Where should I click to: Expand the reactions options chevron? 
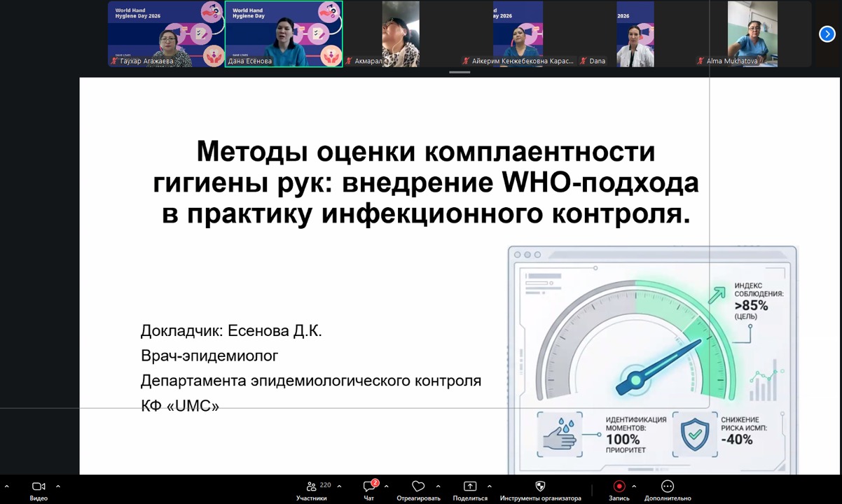click(438, 486)
